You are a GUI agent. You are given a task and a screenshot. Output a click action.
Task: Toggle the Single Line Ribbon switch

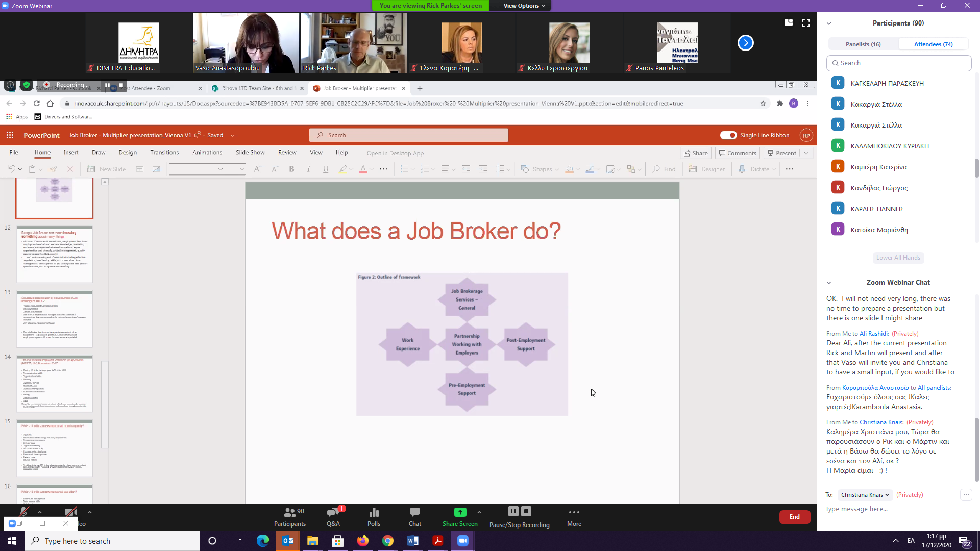(728, 135)
